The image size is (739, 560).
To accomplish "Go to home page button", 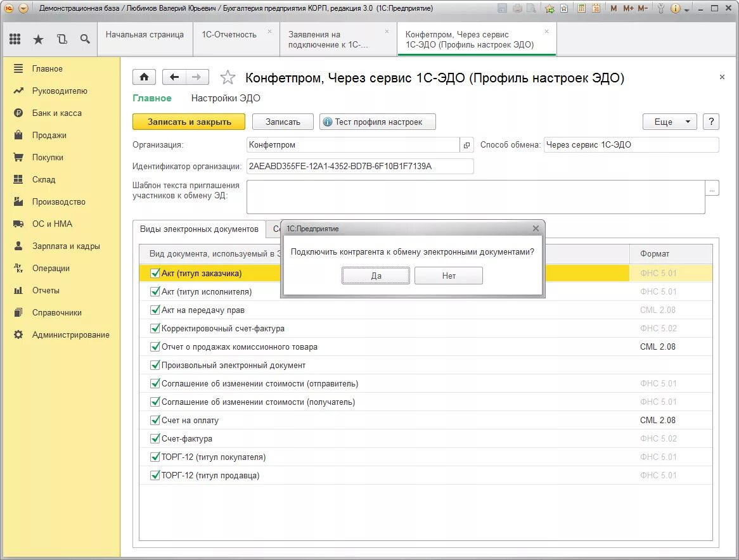I will [145, 77].
